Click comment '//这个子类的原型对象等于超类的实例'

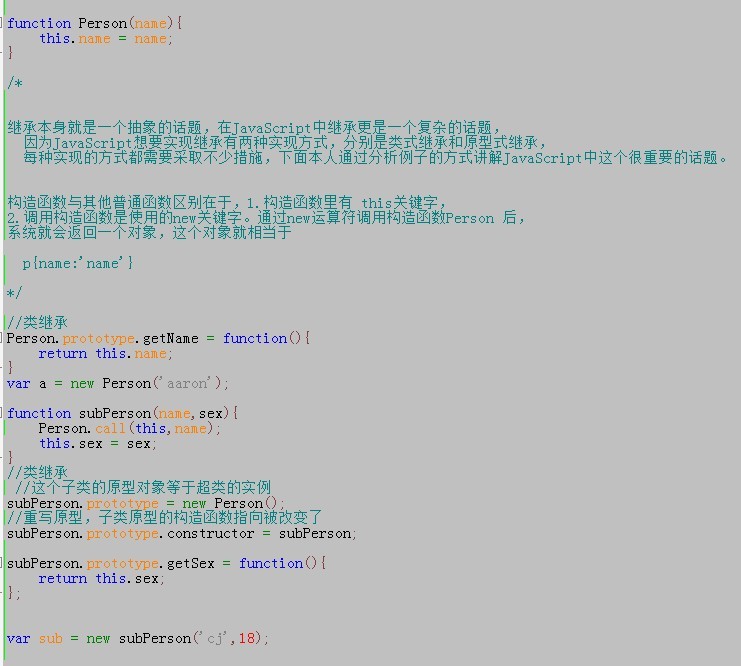pos(143,487)
